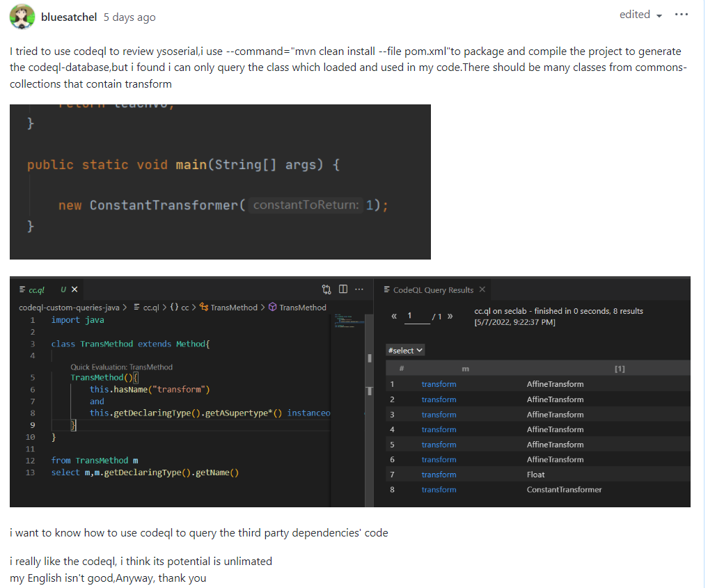Open transform link in result row 5
The height and width of the screenshot is (588, 708).
tap(439, 445)
